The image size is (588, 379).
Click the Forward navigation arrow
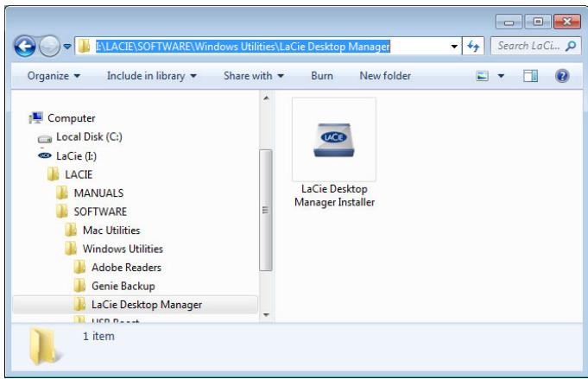coord(49,46)
